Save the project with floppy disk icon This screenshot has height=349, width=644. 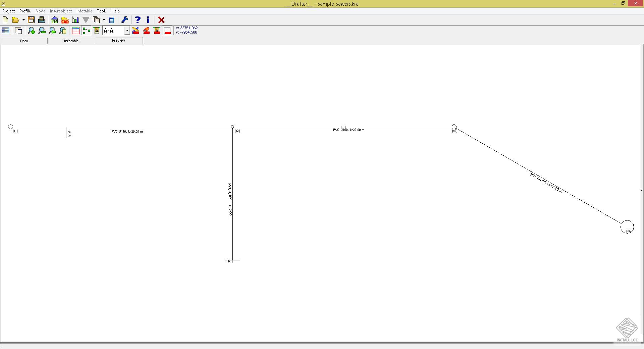pyautogui.click(x=31, y=20)
